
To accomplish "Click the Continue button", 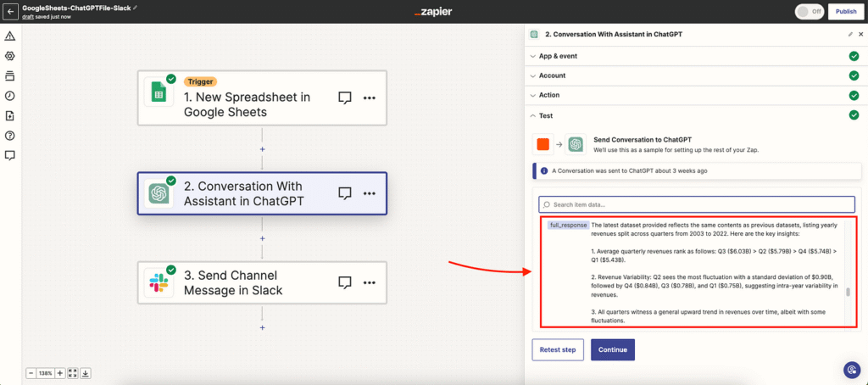I will 613,349.
